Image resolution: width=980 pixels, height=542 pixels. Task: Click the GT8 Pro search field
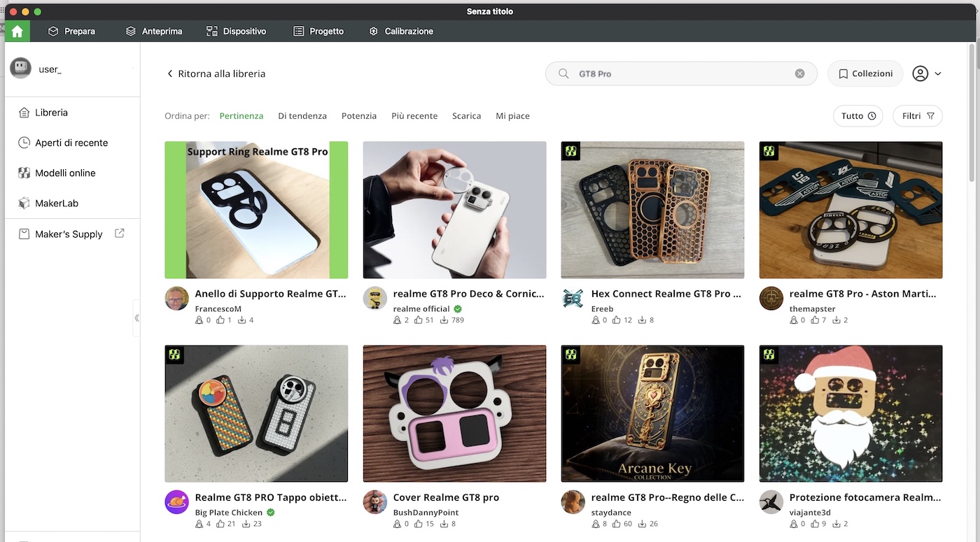(681, 73)
